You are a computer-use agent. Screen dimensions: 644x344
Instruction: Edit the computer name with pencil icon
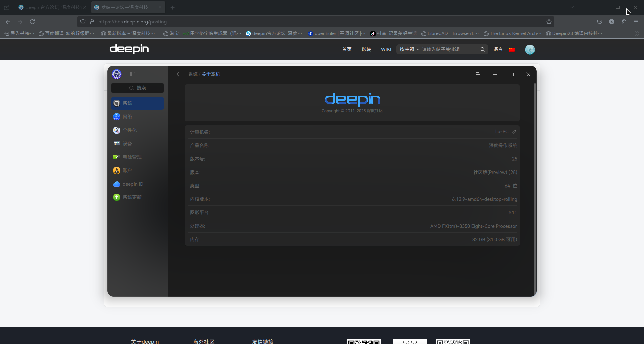tap(514, 132)
